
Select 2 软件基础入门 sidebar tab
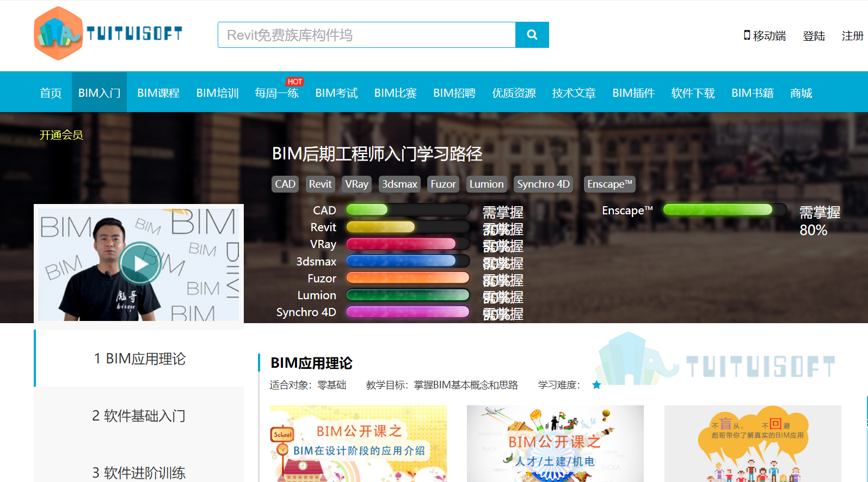pos(139,416)
